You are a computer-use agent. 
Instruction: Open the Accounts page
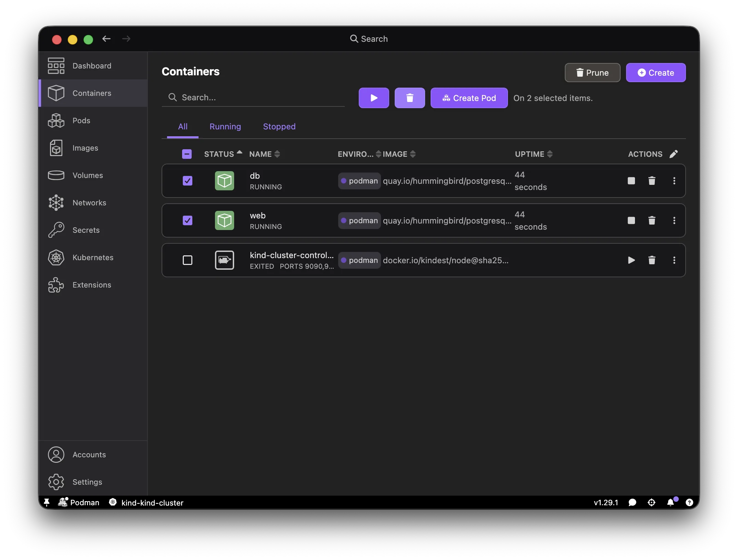[x=93, y=455]
